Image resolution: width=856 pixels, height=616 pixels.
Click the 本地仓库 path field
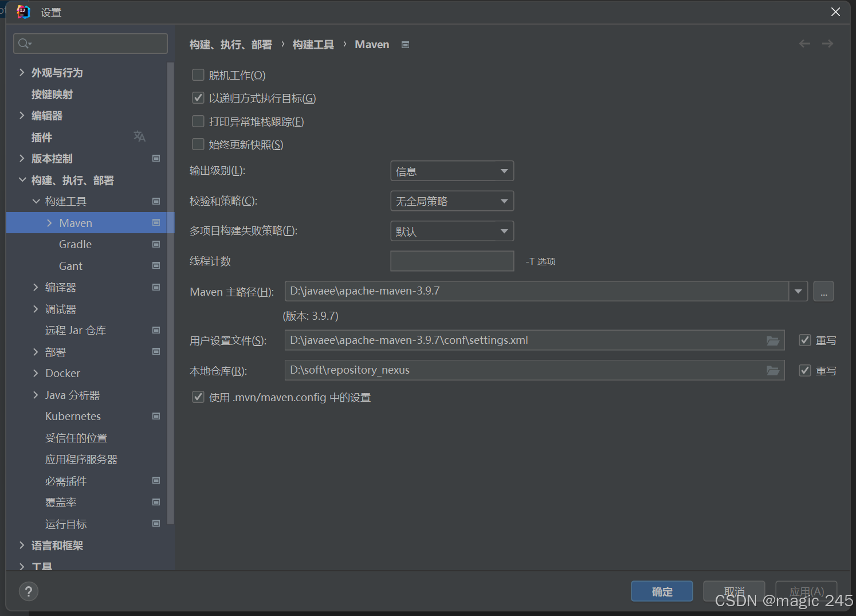tap(535, 370)
